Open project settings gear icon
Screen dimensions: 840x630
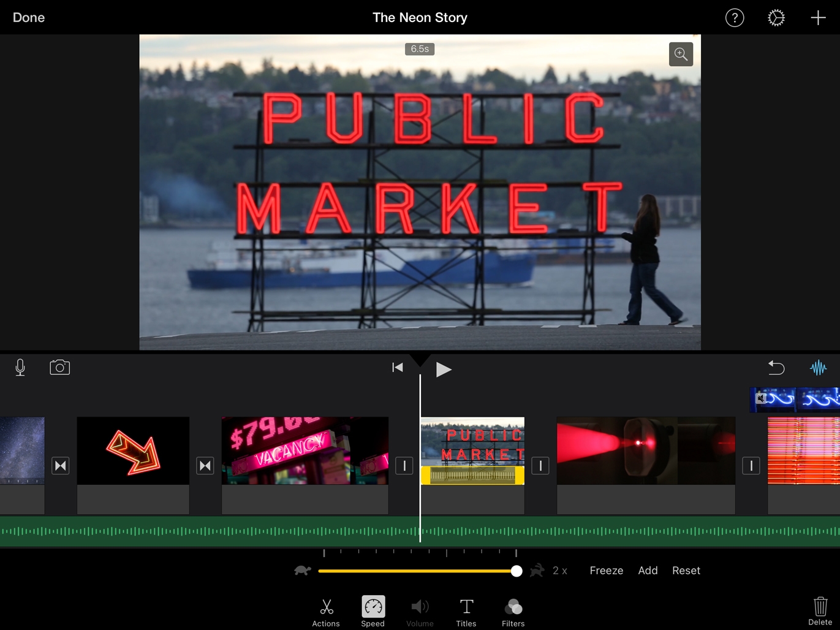pyautogui.click(x=776, y=18)
